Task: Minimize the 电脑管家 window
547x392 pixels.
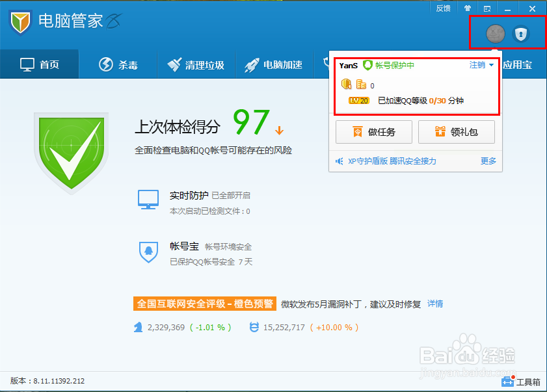Action: pyautogui.click(x=507, y=9)
